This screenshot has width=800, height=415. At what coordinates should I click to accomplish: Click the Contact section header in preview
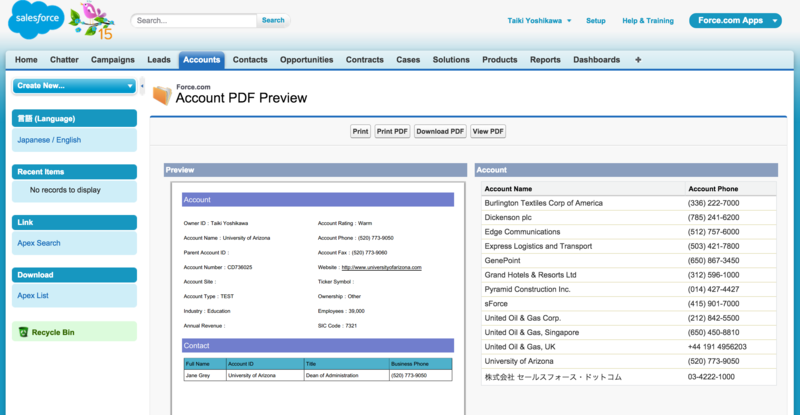pyautogui.click(x=318, y=346)
